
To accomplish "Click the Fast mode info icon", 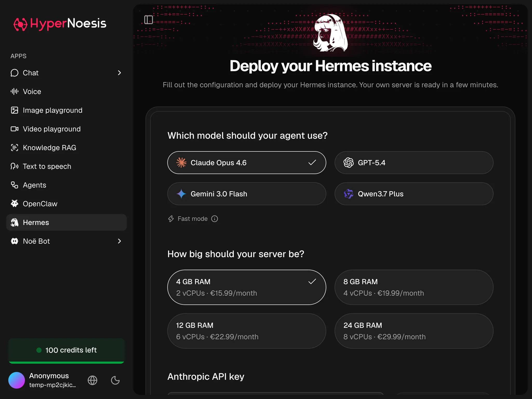I will (x=215, y=219).
